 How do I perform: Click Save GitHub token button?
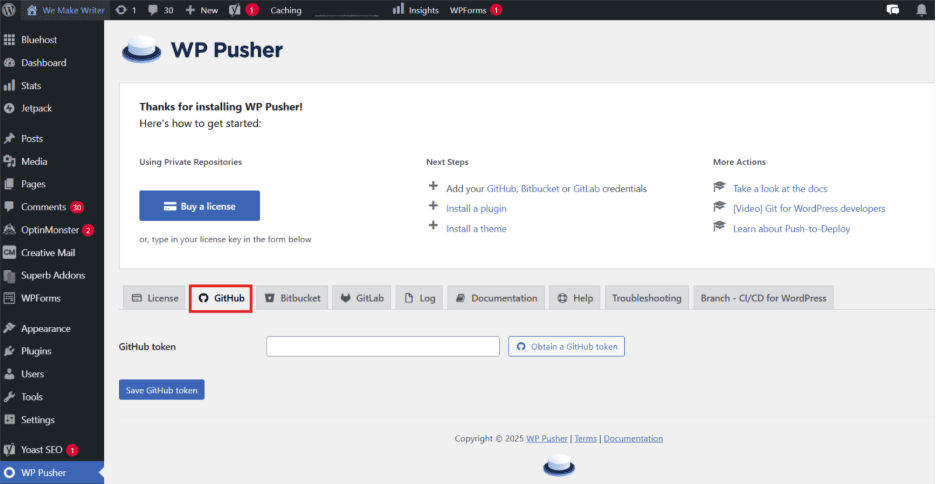pos(162,390)
